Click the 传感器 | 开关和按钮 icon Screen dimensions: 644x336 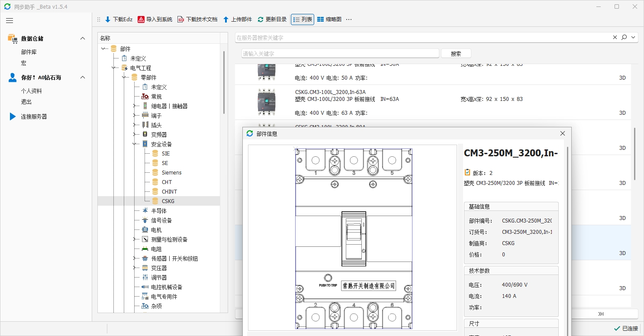[x=145, y=258]
